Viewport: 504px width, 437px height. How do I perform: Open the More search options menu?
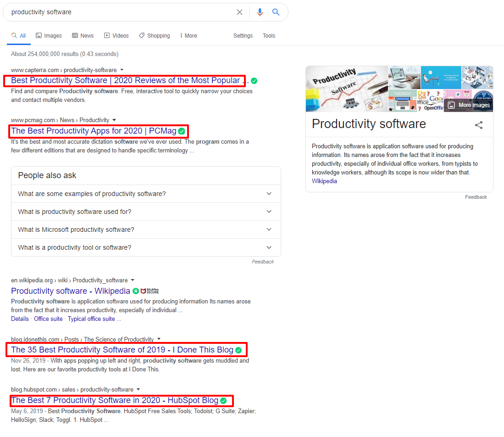point(188,36)
